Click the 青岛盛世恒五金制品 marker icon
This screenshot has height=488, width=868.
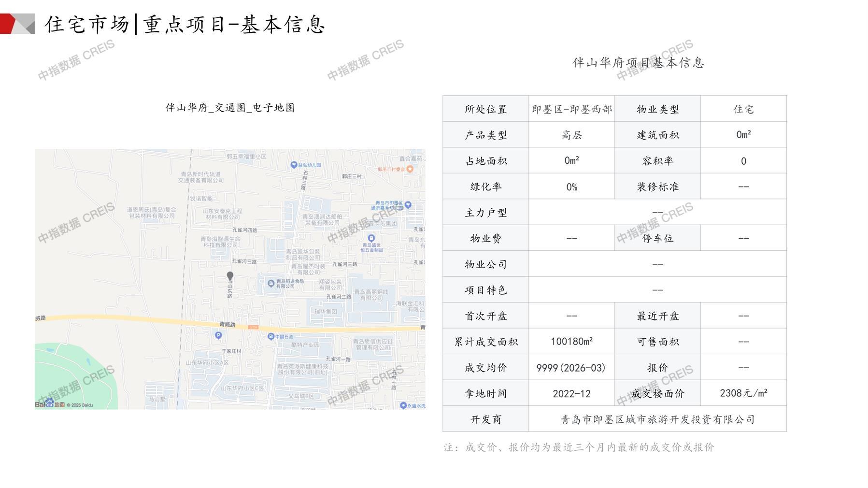pos(371,238)
